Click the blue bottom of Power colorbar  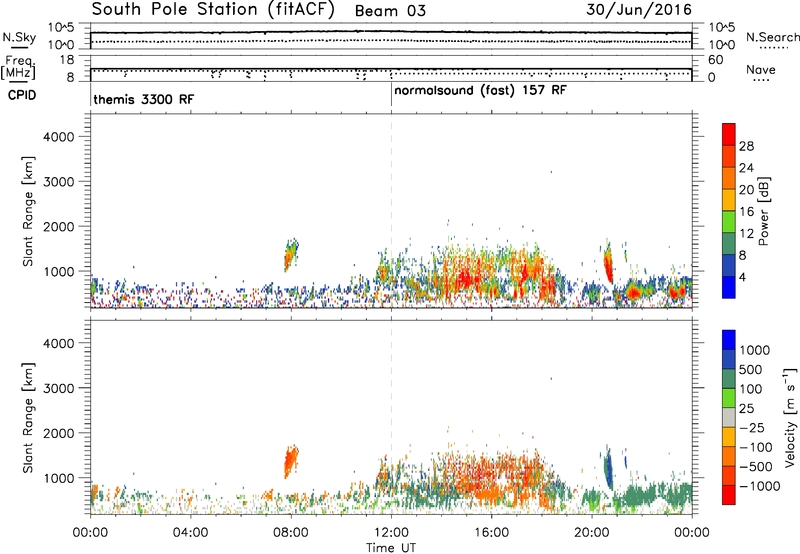point(729,288)
